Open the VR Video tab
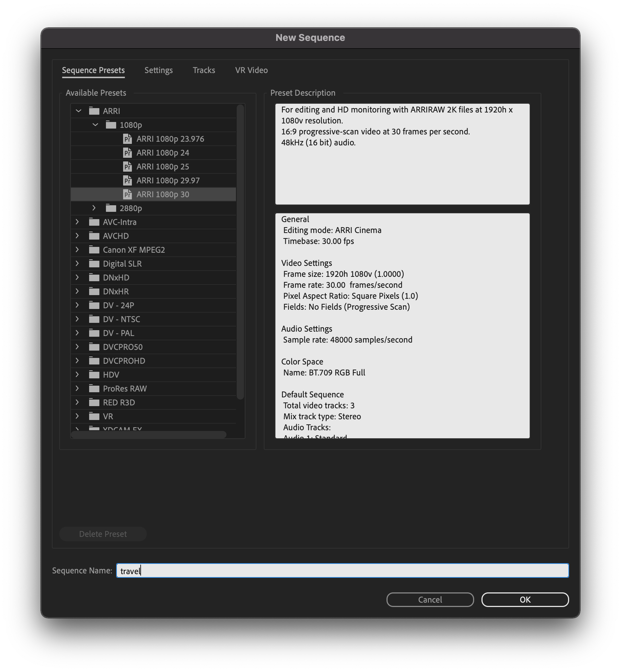621x672 pixels. [251, 70]
